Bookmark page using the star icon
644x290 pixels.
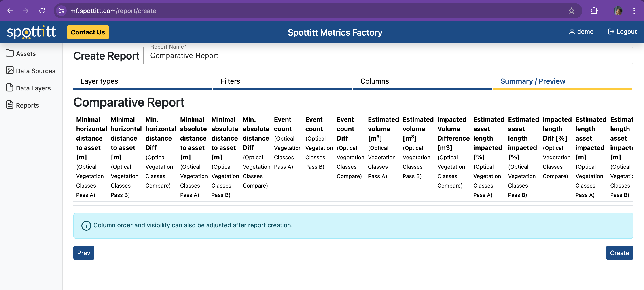[x=571, y=11]
